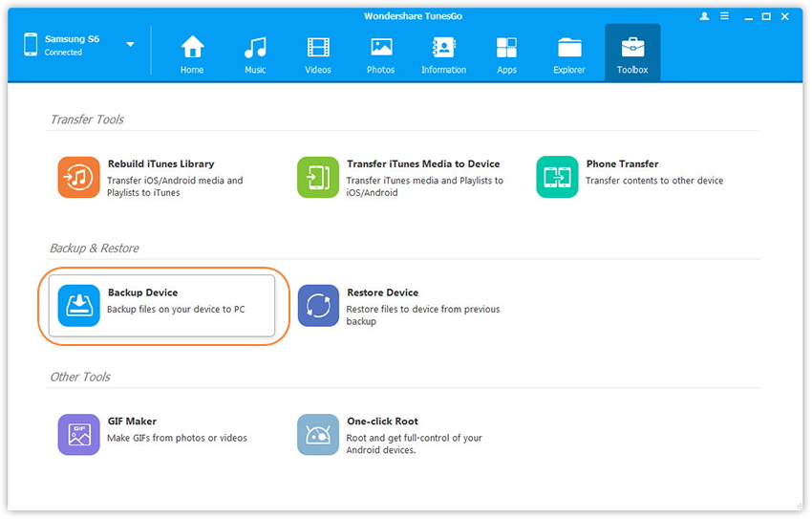
Task: Open the Restore Device title
Action: (383, 292)
